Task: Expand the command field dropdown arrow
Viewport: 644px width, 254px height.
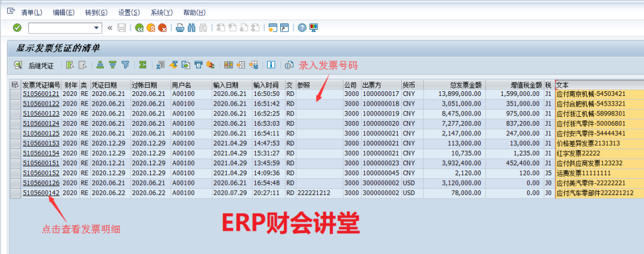Action: pyautogui.click(x=97, y=27)
